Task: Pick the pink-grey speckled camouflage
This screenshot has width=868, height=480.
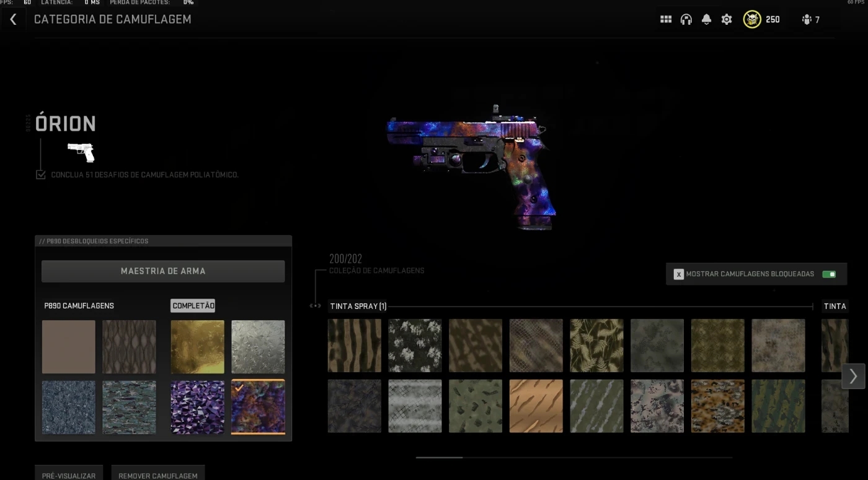Action: pos(657,406)
